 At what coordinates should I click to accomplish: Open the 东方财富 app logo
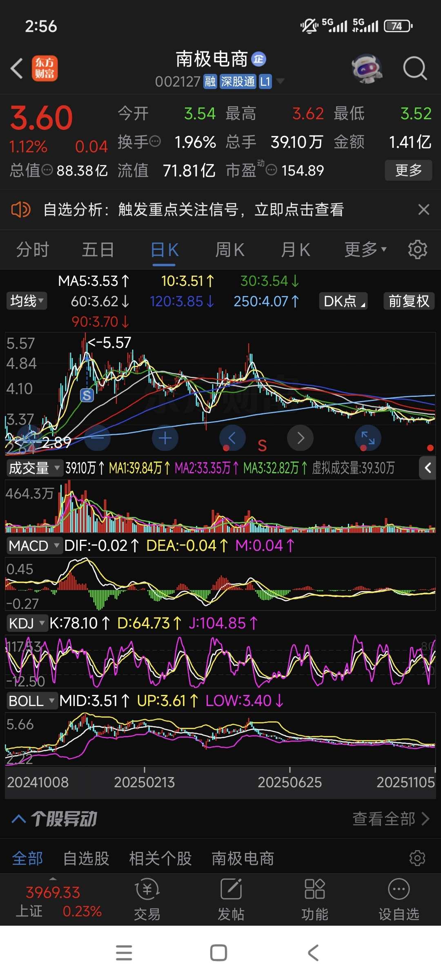click(x=45, y=68)
